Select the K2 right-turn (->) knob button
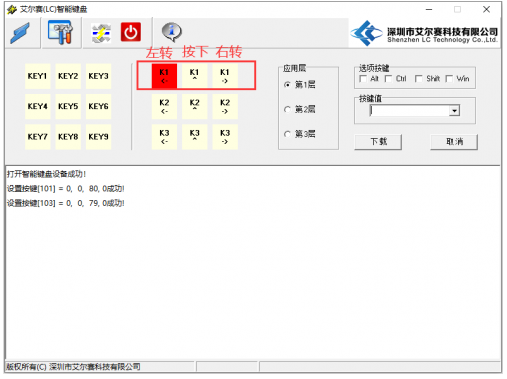507x379 pixels. point(225,107)
